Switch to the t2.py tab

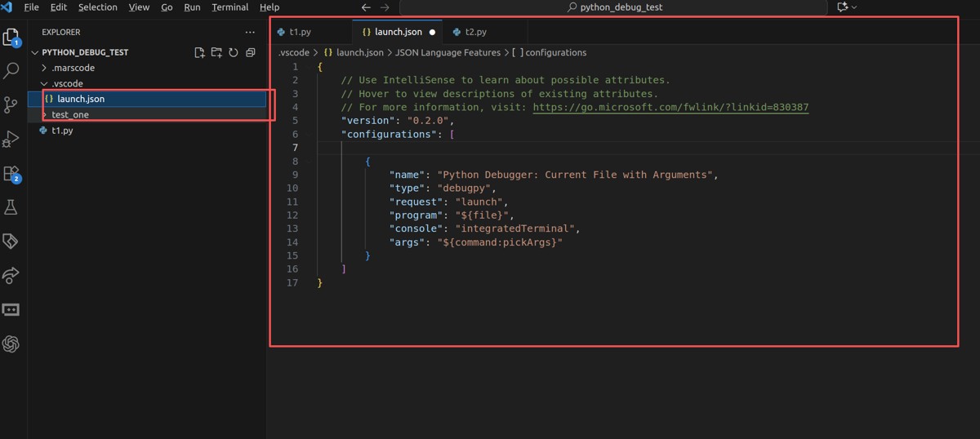pyautogui.click(x=474, y=33)
